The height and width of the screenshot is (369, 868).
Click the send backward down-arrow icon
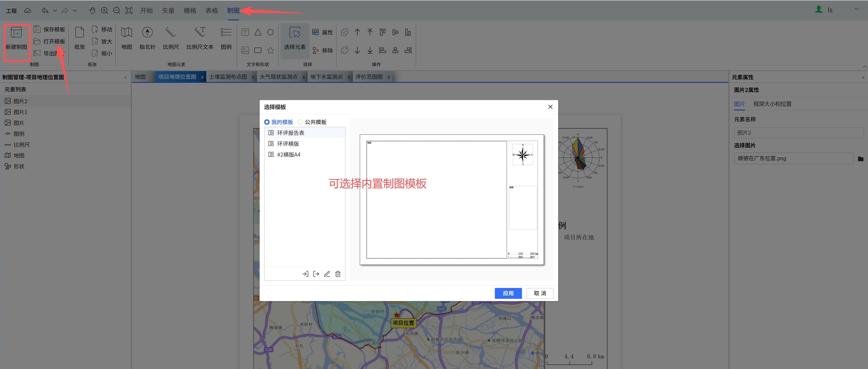(x=357, y=50)
